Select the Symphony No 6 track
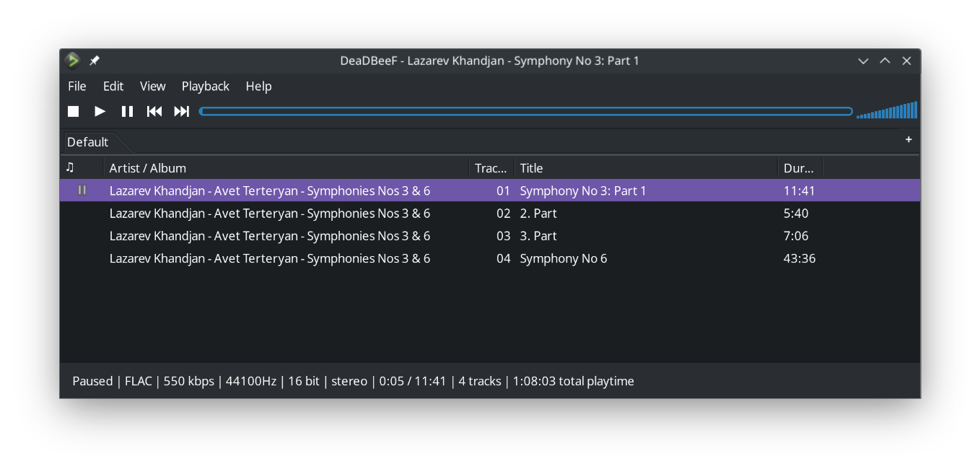The height and width of the screenshot is (469, 980). (563, 258)
